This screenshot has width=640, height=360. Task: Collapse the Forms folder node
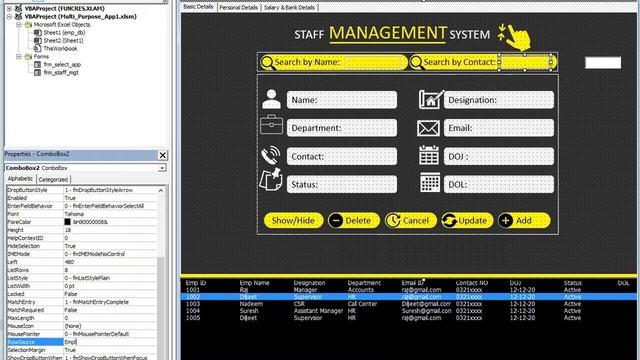coord(19,57)
